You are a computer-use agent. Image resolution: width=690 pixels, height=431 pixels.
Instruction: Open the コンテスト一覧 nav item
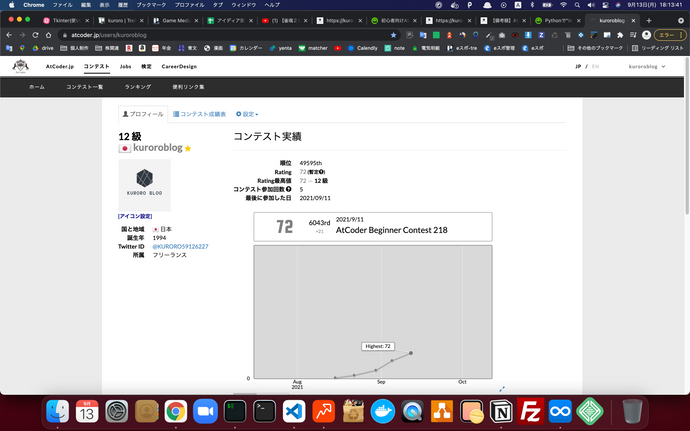coord(84,87)
